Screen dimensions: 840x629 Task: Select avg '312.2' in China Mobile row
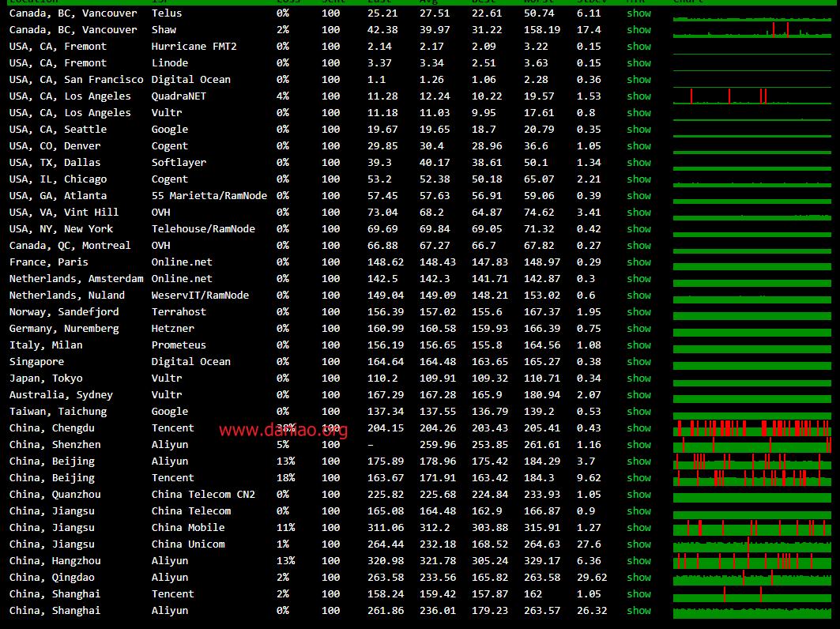(x=435, y=528)
